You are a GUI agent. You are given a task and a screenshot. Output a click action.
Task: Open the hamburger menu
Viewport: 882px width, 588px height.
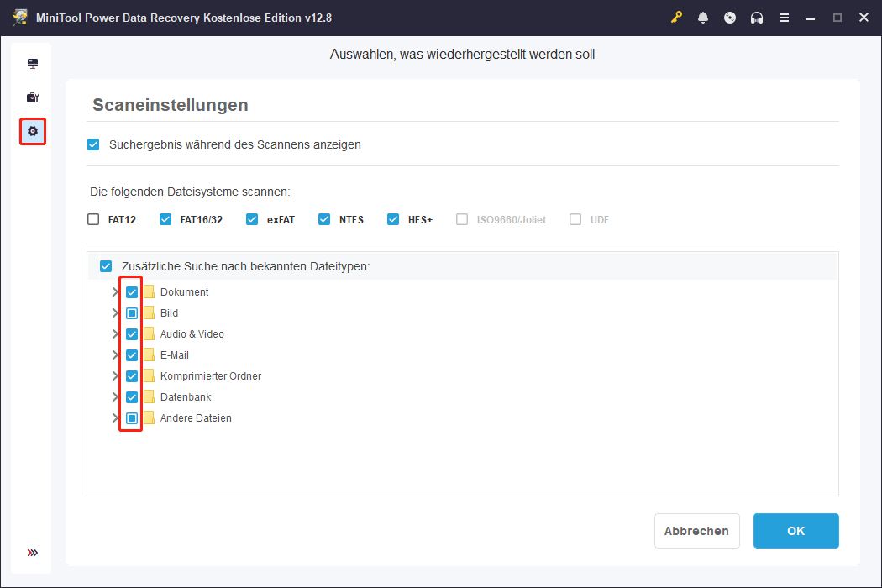[784, 18]
